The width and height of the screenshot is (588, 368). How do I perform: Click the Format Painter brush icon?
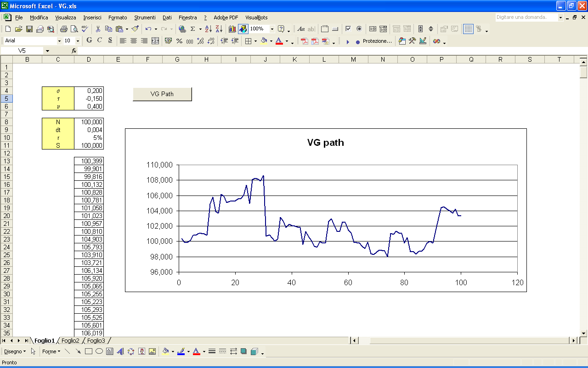tap(135, 29)
